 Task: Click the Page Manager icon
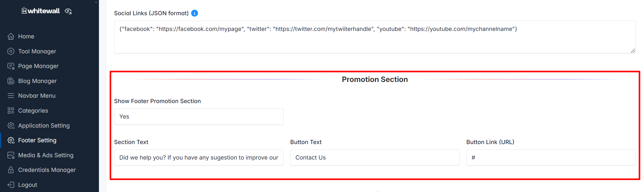point(11,66)
